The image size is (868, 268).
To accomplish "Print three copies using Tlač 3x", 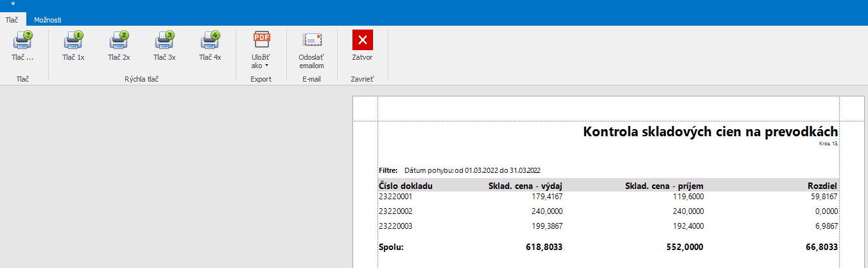I will click(164, 41).
